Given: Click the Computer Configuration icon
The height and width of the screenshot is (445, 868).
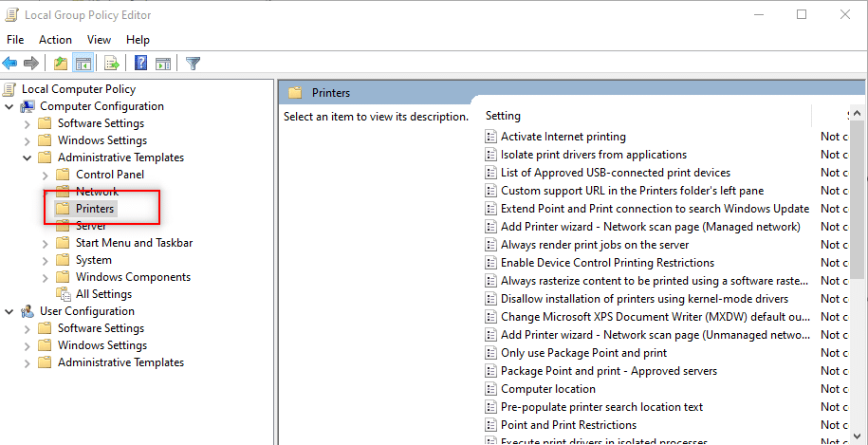Looking at the screenshot, I should (x=28, y=106).
